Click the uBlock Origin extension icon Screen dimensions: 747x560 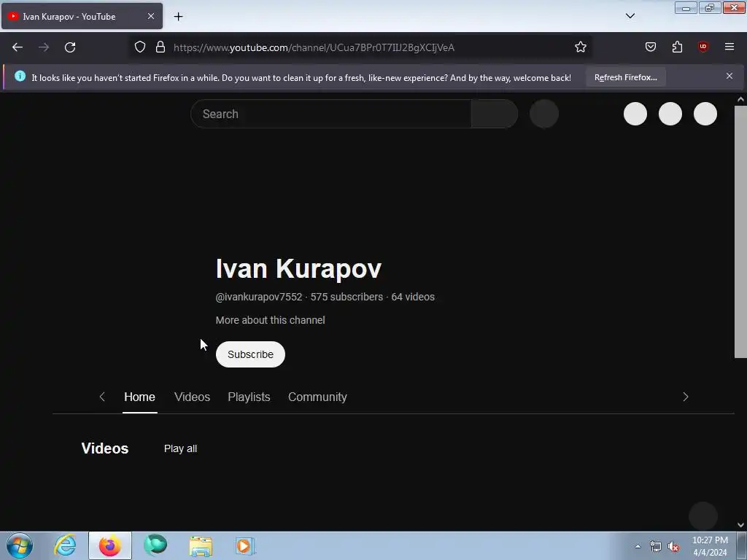(x=703, y=47)
